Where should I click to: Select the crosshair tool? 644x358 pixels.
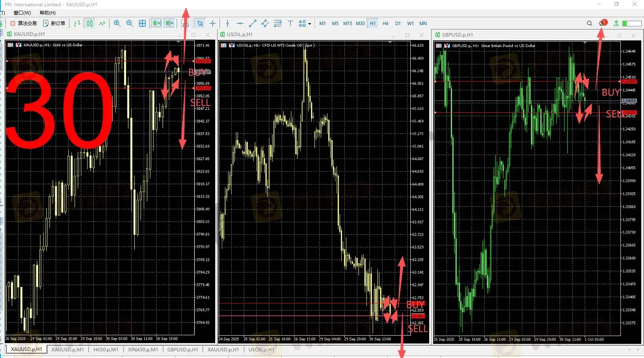tap(212, 24)
